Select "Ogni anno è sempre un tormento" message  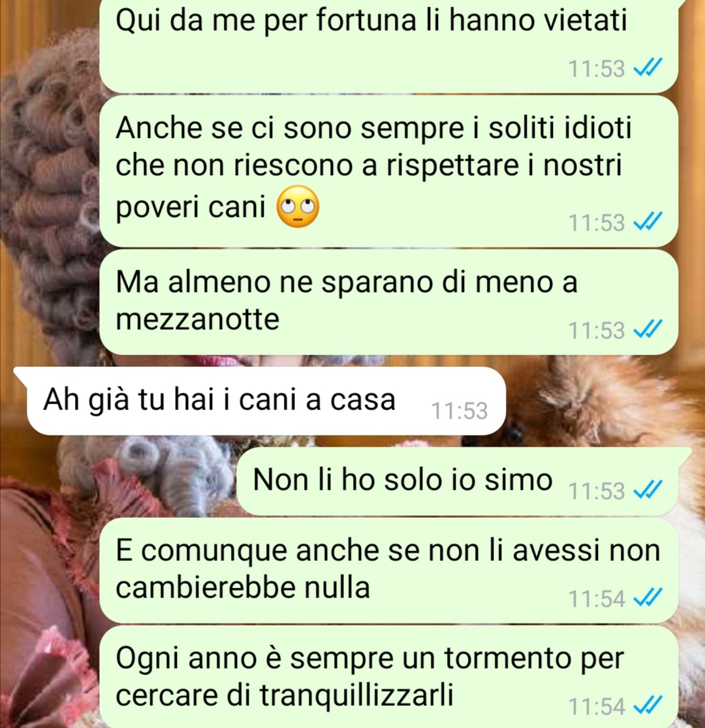pos(389,677)
